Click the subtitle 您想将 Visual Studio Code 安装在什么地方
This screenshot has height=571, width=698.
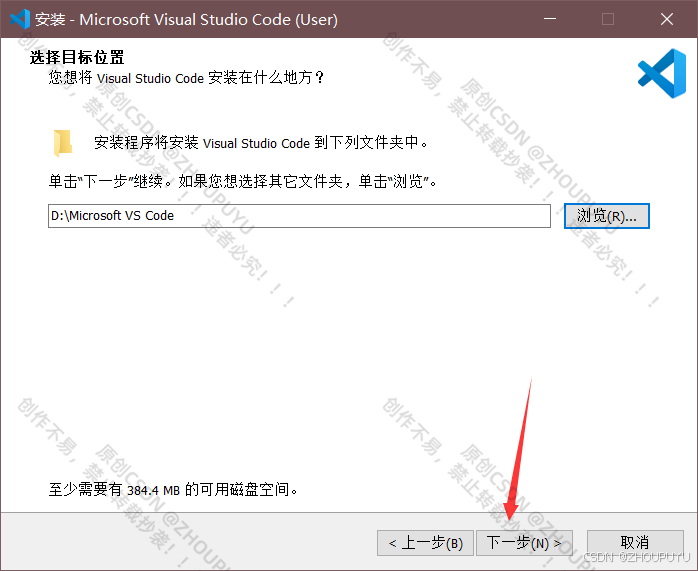186,78
